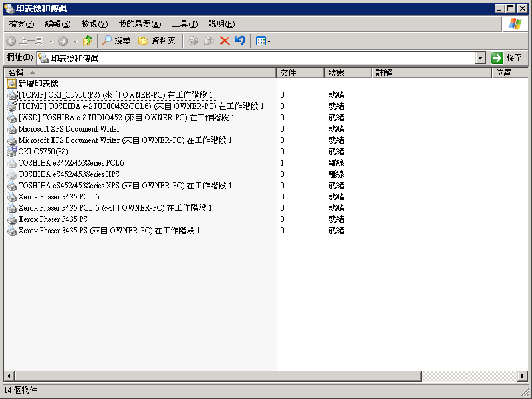Click the Back (上一頁) arrow icon

11,41
